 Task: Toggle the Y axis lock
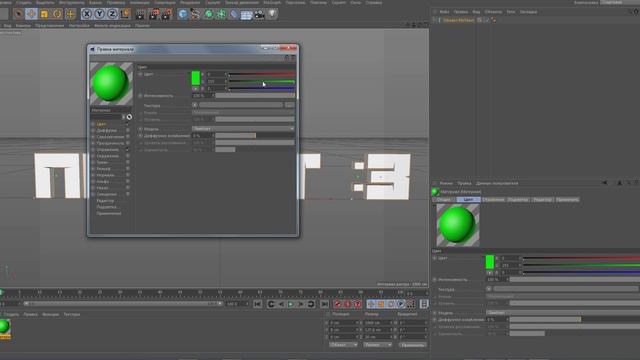[x=99, y=14]
